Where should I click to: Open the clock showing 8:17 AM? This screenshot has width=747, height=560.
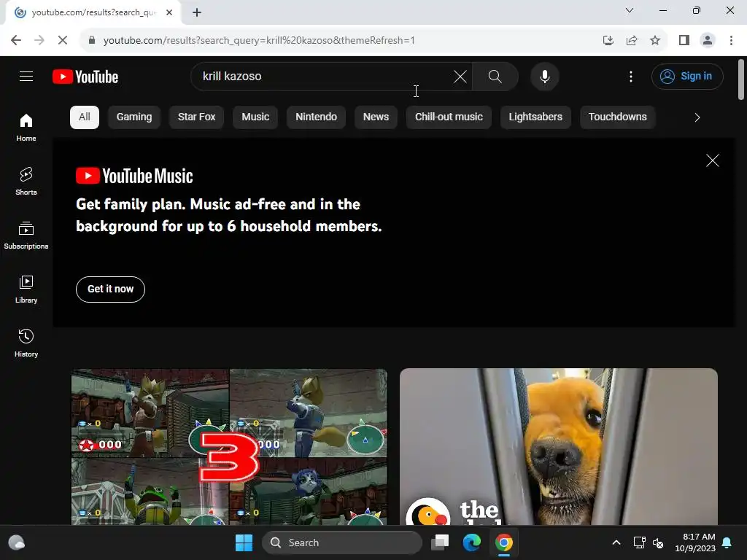tap(695, 542)
